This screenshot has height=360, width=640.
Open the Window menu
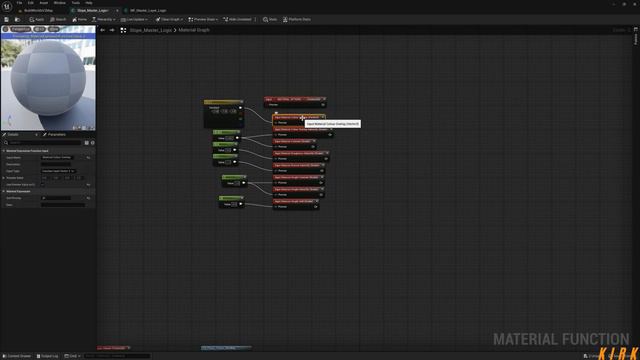[x=60, y=3]
